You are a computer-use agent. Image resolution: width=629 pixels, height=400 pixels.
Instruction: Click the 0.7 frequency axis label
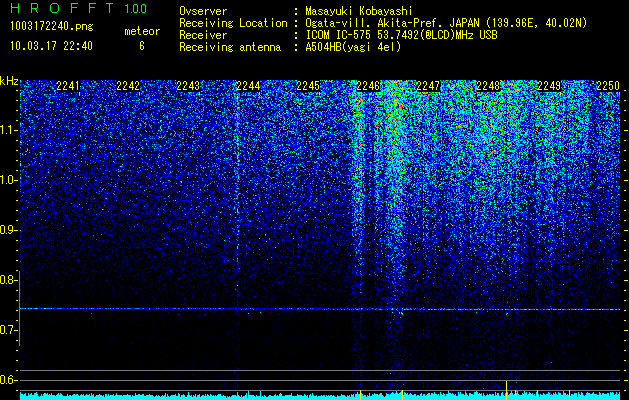(9, 330)
